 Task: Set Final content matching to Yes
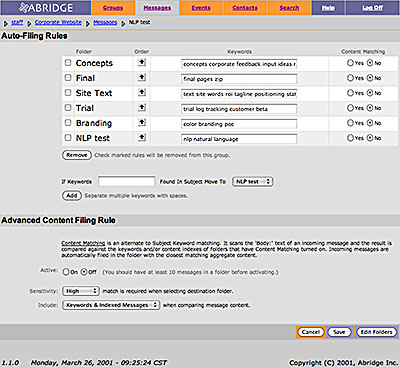pos(350,78)
